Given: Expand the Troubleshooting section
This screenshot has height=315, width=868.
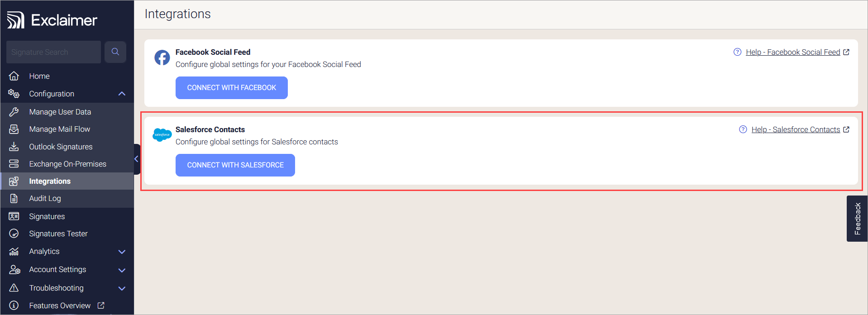Looking at the screenshot, I should 121,288.
